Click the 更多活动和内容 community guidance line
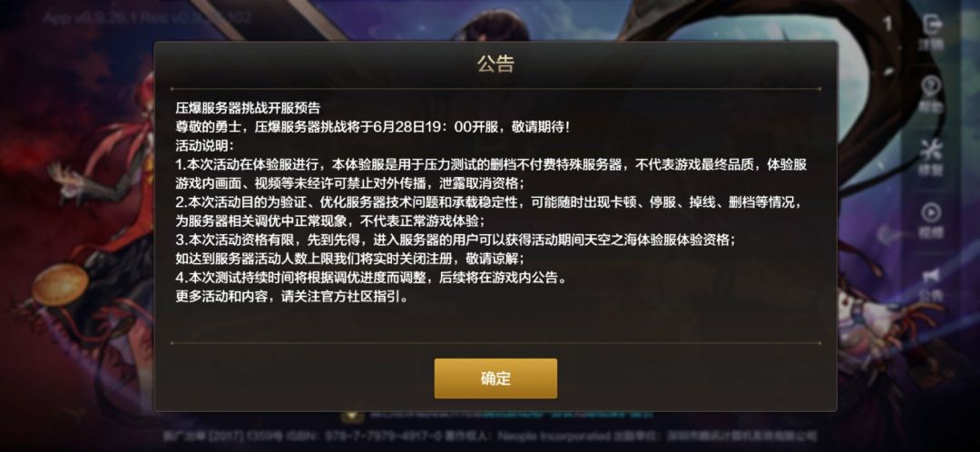 tap(292, 296)
